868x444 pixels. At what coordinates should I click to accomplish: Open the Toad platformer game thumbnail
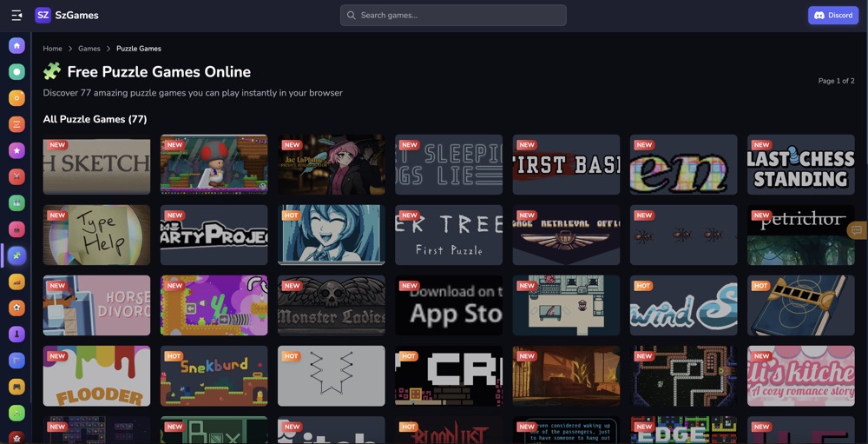point(214,164)
